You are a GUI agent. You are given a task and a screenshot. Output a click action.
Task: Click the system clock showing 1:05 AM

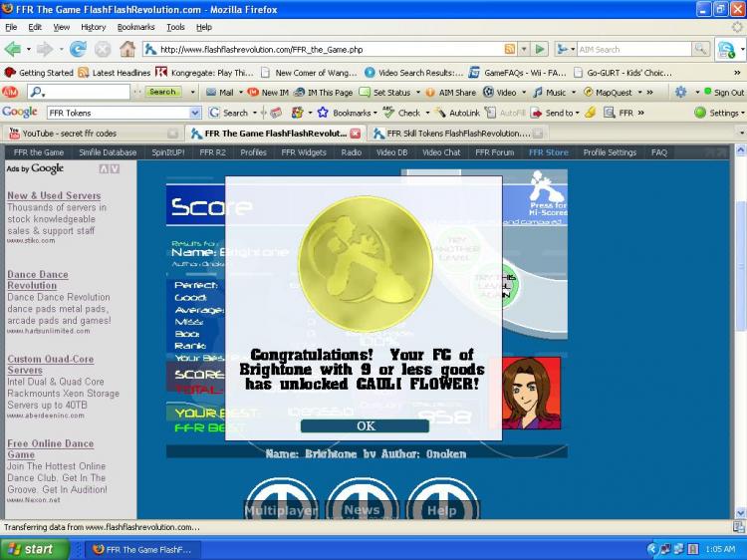pos(720,549)
